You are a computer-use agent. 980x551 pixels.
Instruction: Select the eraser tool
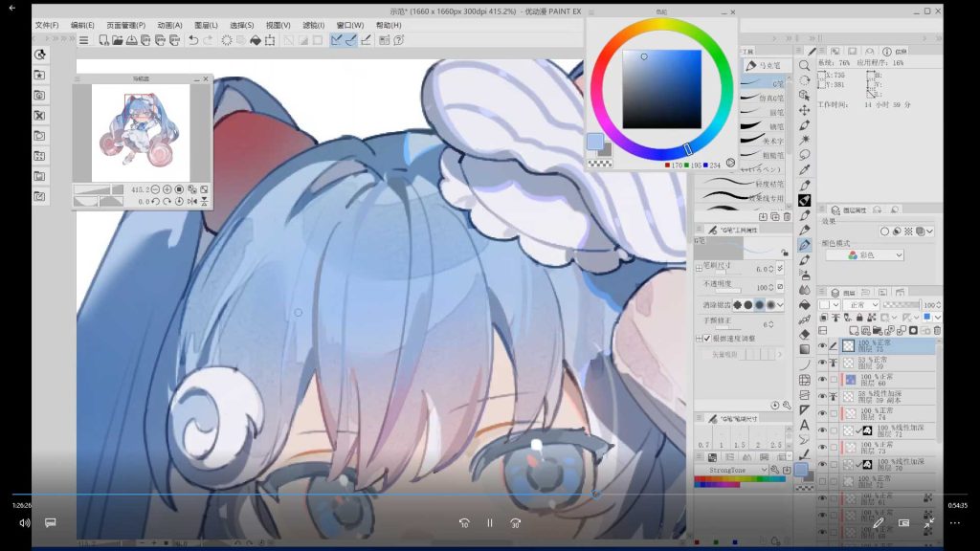pyautogui.click(x=804, y=335)
